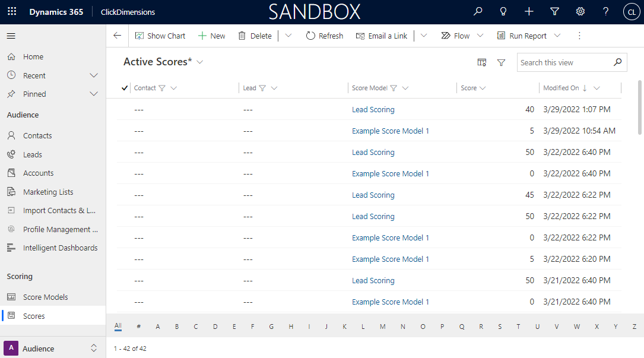This screenshot has width=644, height=358.
Task: Go back using the back arrow
Action: pos(118,36)
